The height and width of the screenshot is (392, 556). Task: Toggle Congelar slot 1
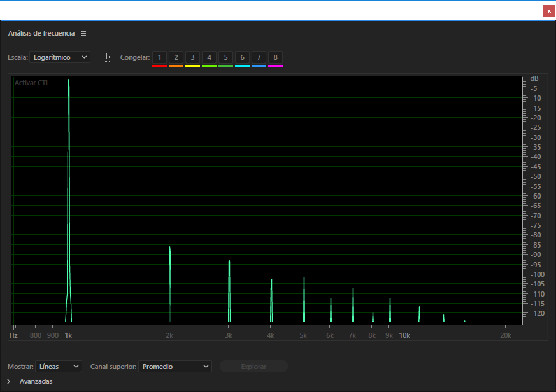point(160,57)
